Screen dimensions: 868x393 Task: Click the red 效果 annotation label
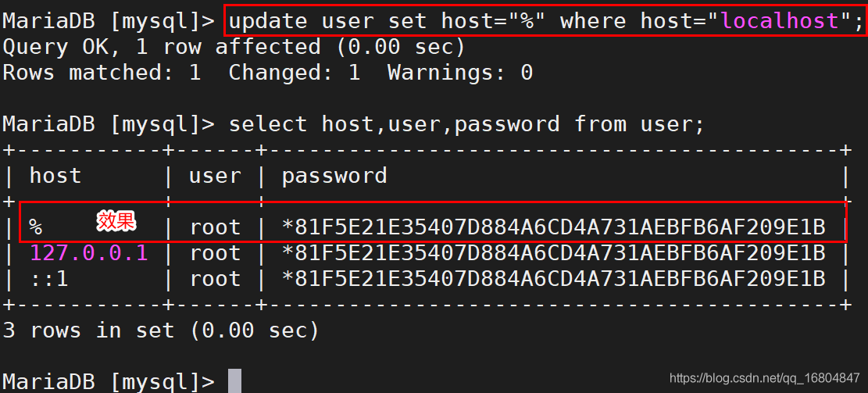[x=116, y=221]
